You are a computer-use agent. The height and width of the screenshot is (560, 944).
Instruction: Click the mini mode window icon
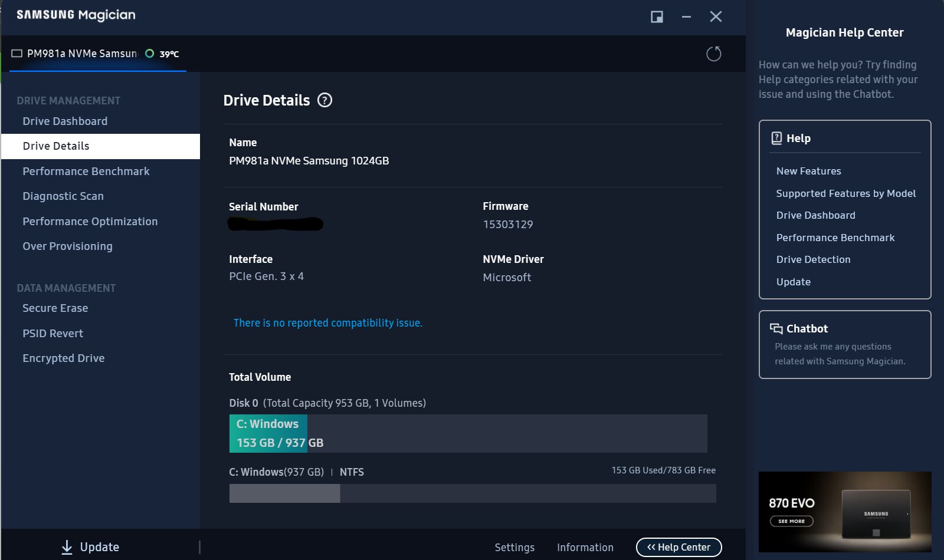(657, 17)
